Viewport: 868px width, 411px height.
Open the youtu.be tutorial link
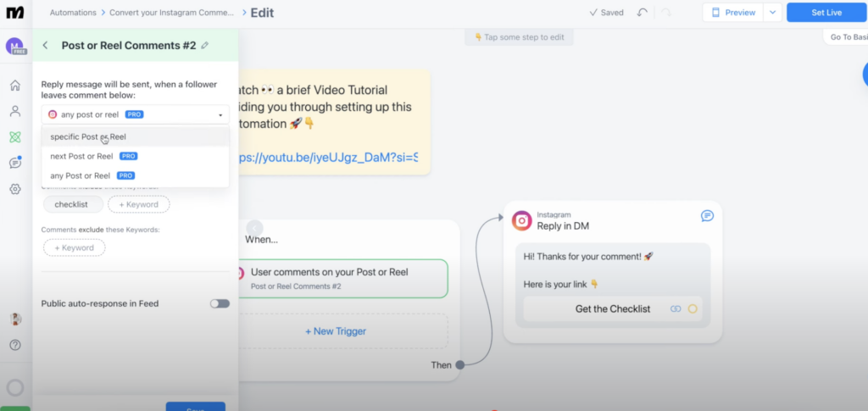click(x=328, y=158)
